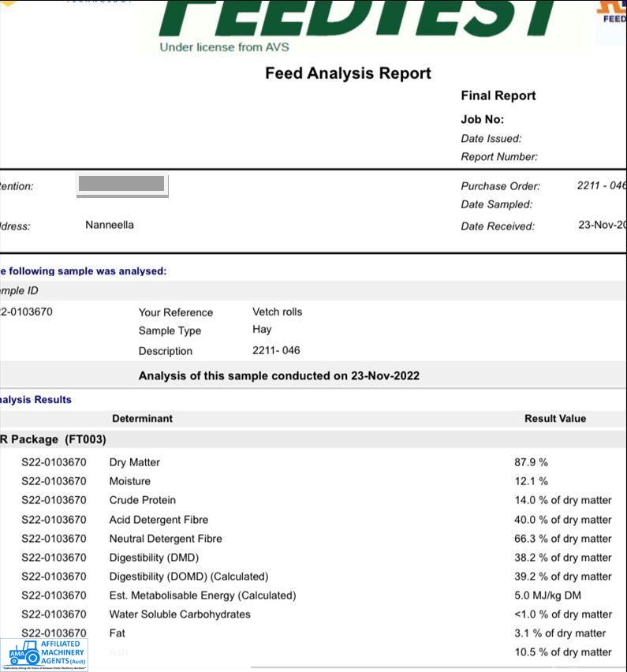627x672 pixels.
Task: Click the '14.0 % of dry matter' result
Action: (562, 500)
